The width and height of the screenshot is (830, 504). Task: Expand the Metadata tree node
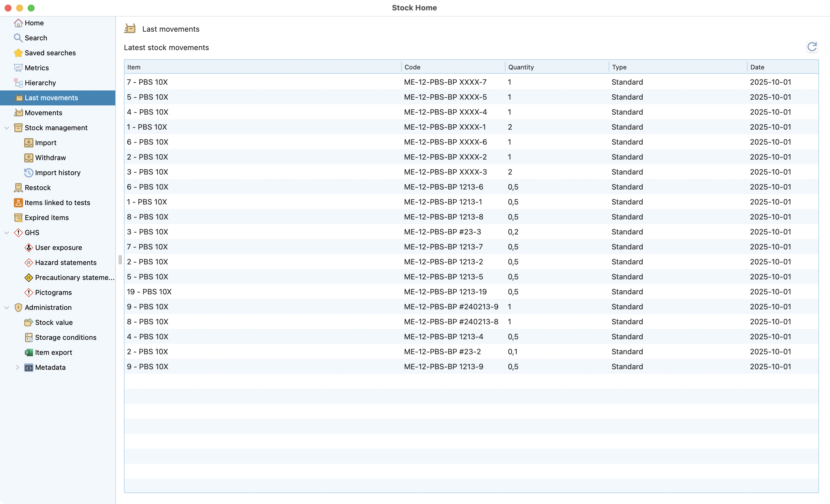coord(18,367)
